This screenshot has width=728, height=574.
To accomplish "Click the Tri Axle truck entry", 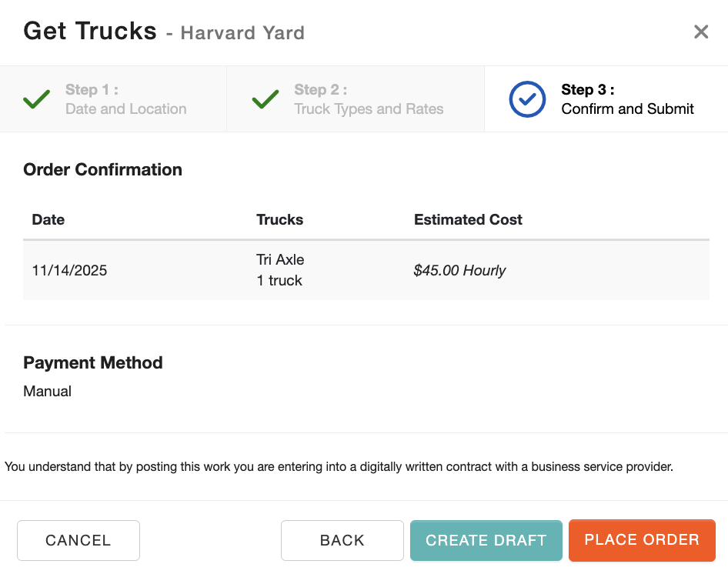I will (x=280, y=260).
